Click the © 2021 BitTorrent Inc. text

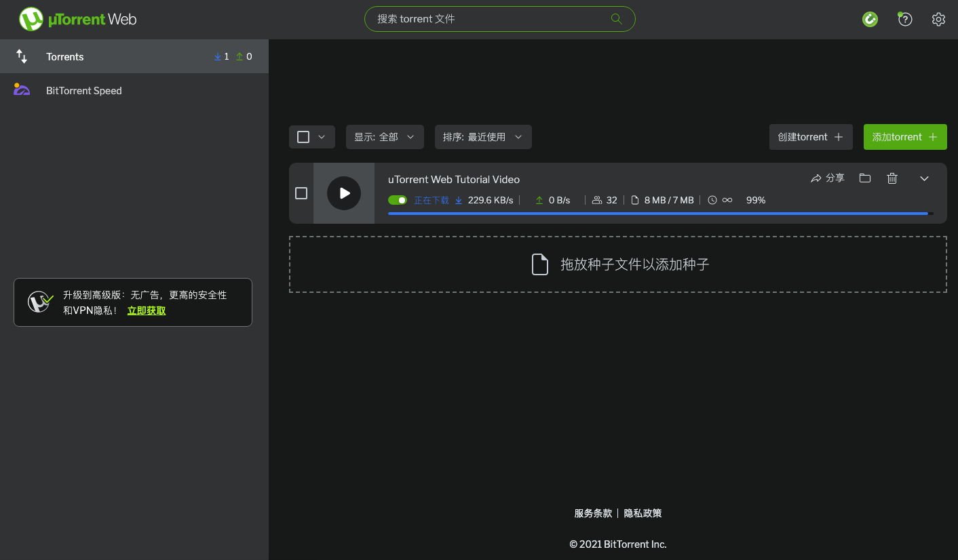618,544
